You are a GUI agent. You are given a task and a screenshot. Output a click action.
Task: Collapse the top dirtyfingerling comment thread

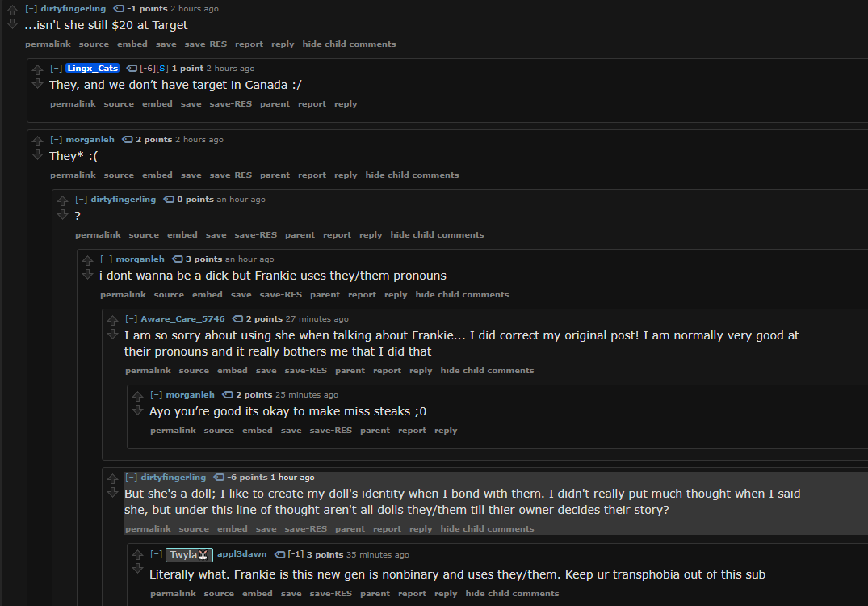31,9
